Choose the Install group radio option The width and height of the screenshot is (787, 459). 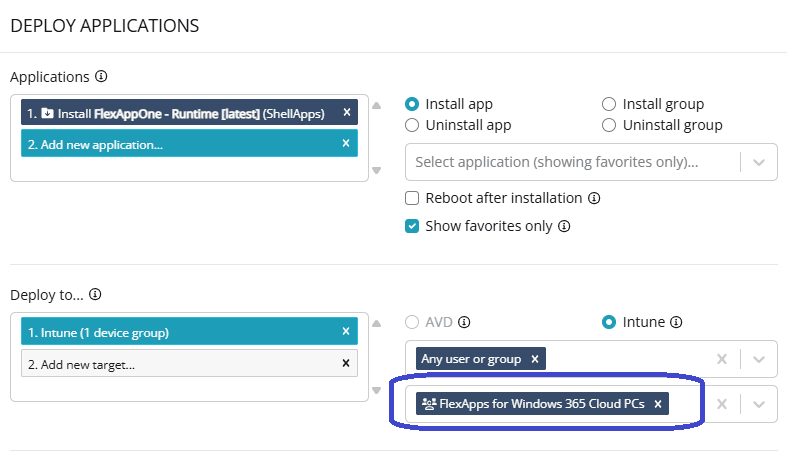609,104
